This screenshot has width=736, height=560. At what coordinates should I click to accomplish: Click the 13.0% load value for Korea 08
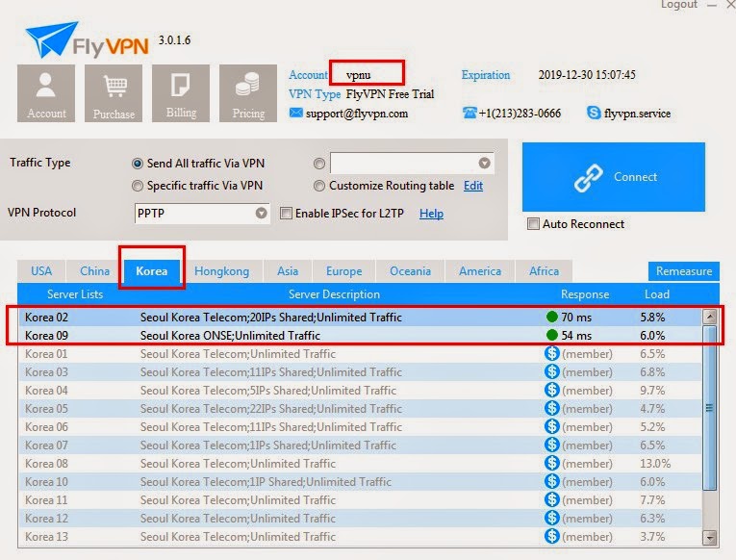tap(655, 464)
